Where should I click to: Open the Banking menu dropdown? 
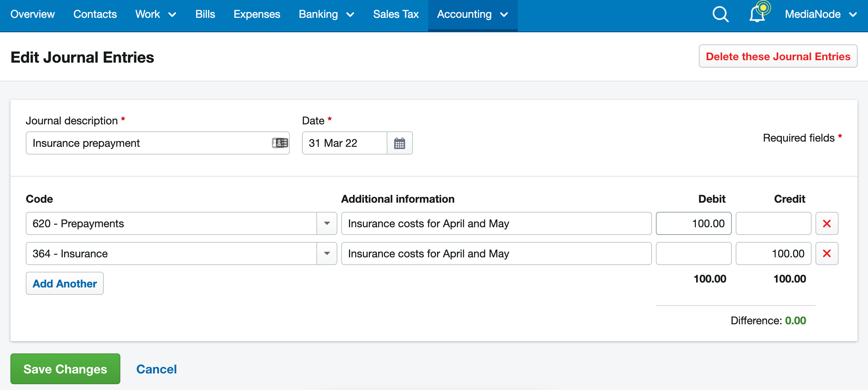326,14
